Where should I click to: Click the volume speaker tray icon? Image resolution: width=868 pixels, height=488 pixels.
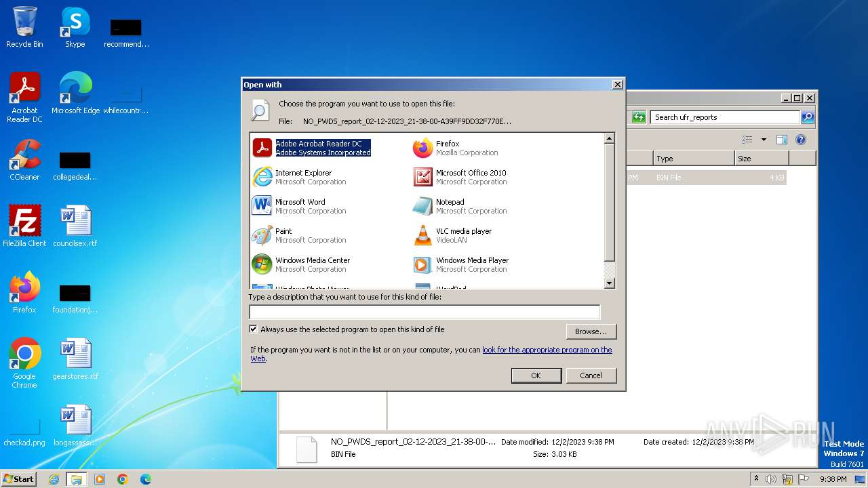coord(771,479)
